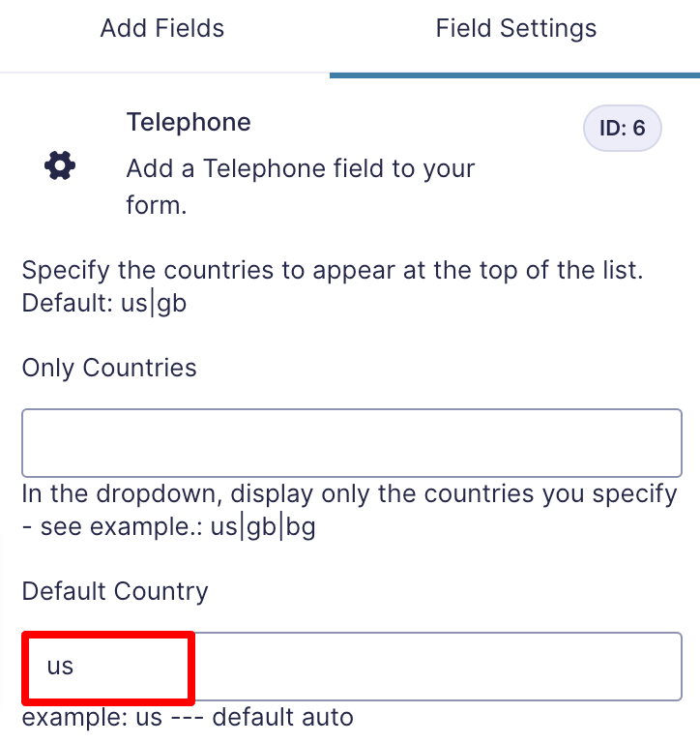
Task: Click the us|gb|bg example text
Action: pos(263,526)
